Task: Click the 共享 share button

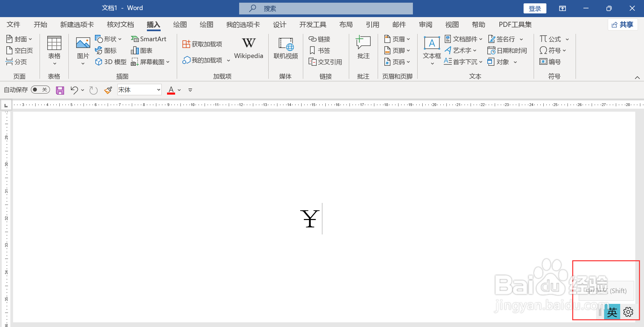Action: [623, 24]
